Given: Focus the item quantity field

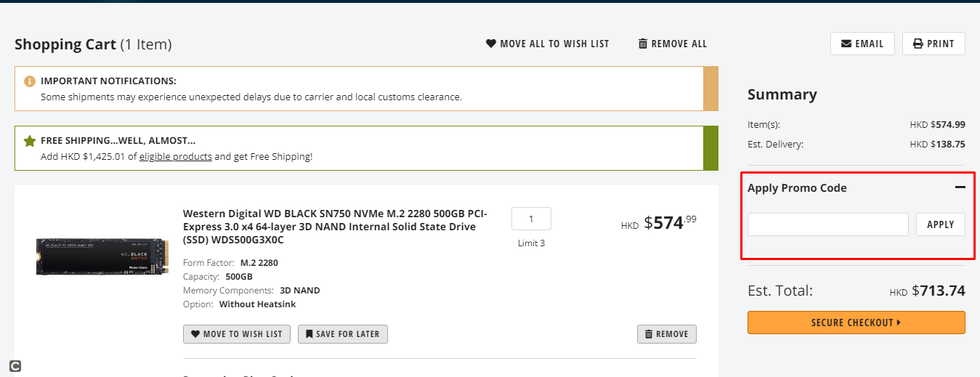Looking at the screenshot, I should (x=531, y=219).
